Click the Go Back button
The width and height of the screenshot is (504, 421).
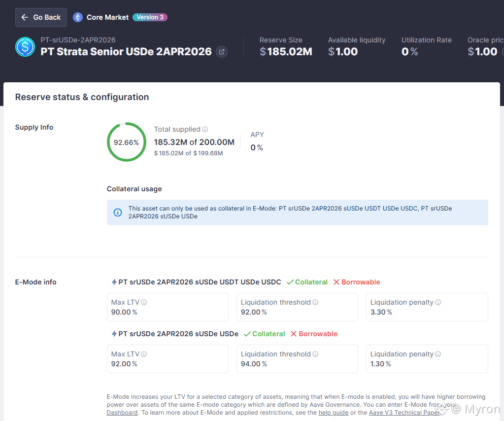point(41,17)
